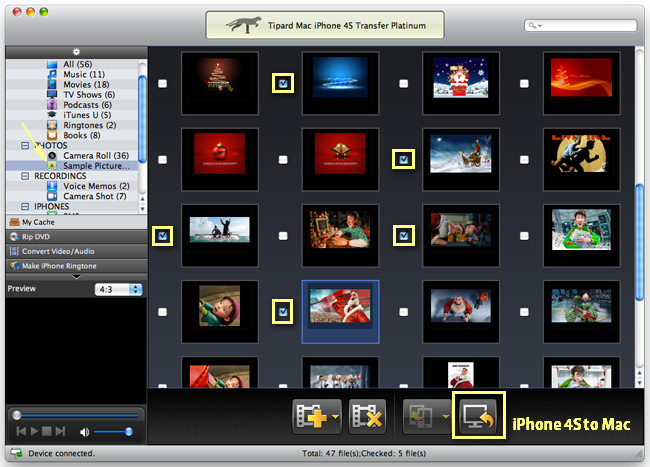Click in the search input field
650x467 pixels.
580,26
